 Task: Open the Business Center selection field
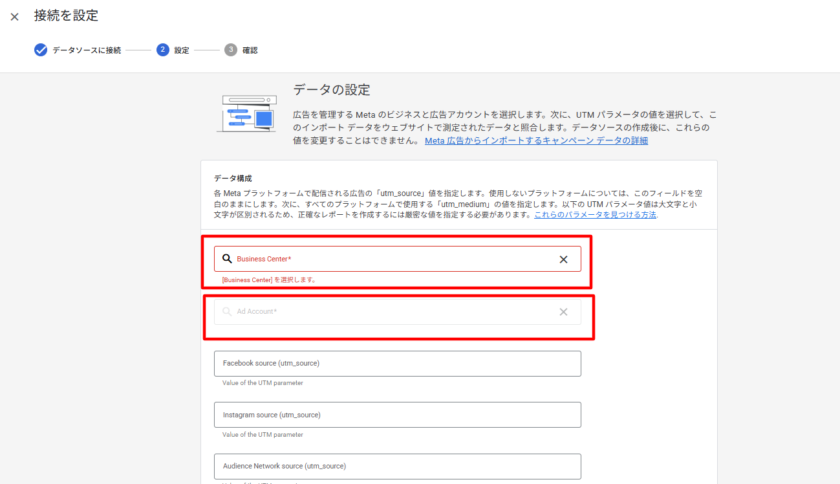tap(390, 259)
